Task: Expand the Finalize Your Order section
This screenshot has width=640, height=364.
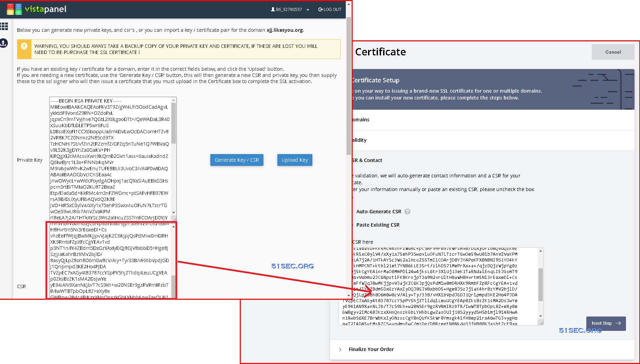Action: pyautogui.click(x=340, y=349)
